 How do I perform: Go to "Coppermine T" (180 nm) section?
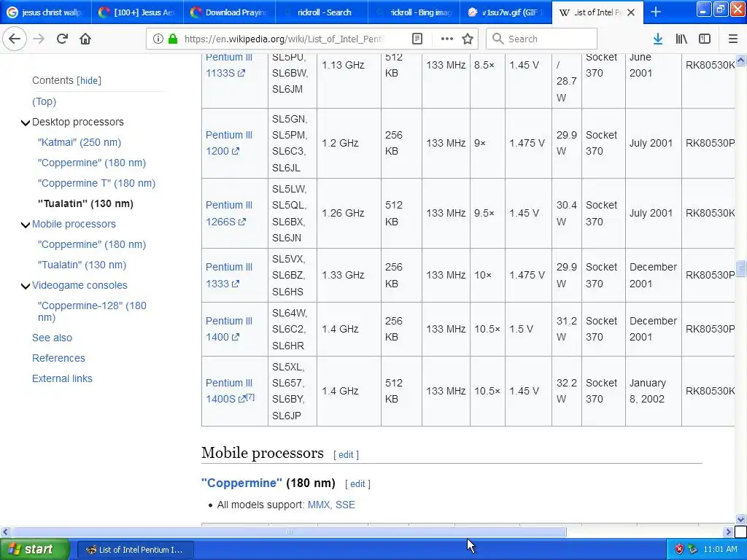coord(97,183)
